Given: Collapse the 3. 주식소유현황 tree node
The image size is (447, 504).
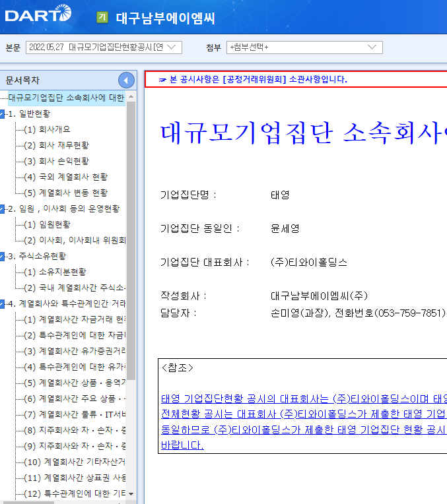Looking at the screenshot, I should (x=2, y=256).
